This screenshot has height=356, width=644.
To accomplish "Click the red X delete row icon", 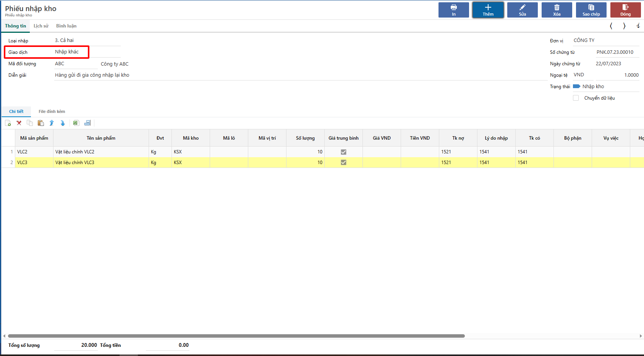I will click(x=19, y=123).
